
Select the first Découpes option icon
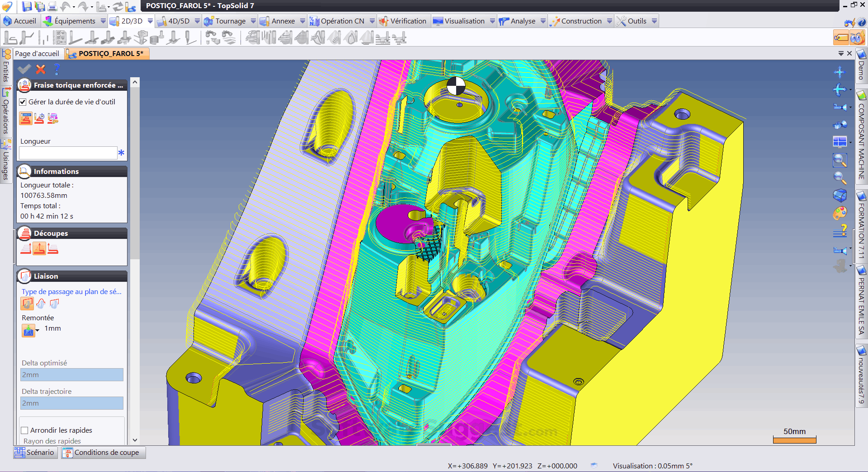26,248
